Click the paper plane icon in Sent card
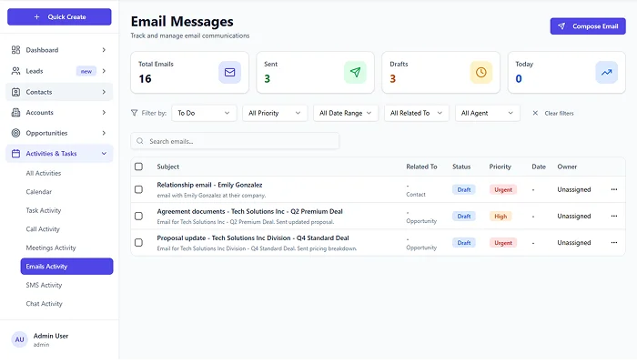This screenshot has height=364, width=637. click(x=356, y=72)
